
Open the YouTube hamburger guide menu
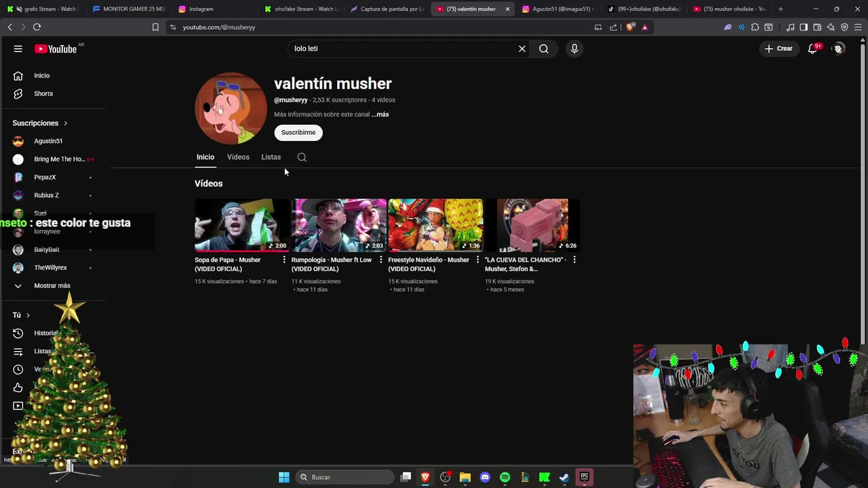pyautogui.click(x=18, y=49)
